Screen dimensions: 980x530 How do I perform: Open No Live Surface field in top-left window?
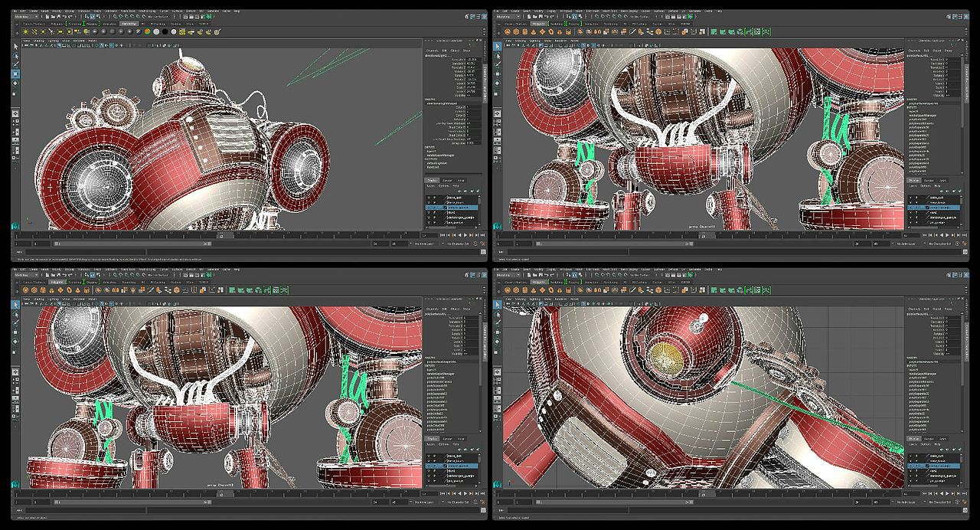158,16
